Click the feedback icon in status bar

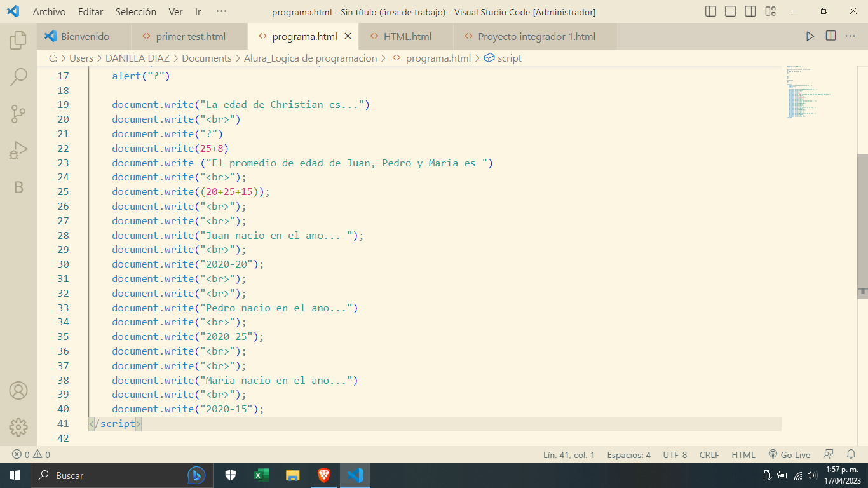828,455
